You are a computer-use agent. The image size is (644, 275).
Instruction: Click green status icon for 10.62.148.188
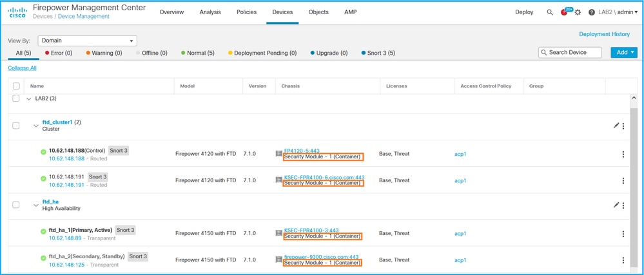[44, 152]
